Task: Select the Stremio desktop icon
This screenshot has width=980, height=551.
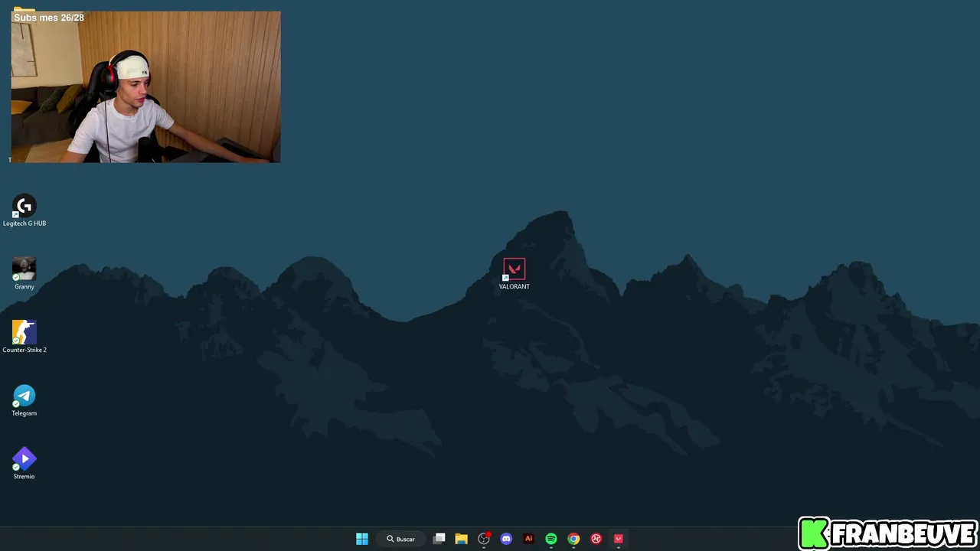Action: coord(24,464)
